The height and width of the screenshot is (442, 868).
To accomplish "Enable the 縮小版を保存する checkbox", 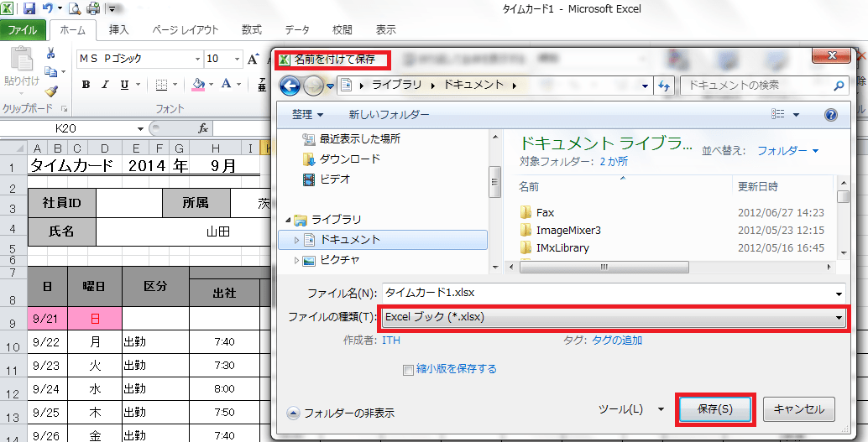I will (x=409, y=369).
